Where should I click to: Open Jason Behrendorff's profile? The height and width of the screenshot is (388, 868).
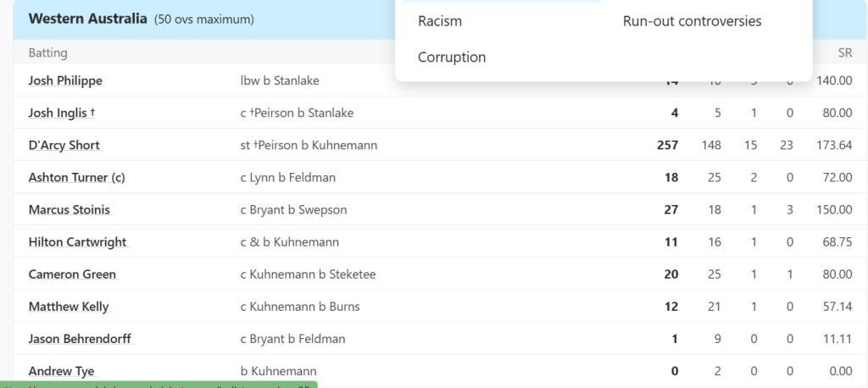[81, 338]
